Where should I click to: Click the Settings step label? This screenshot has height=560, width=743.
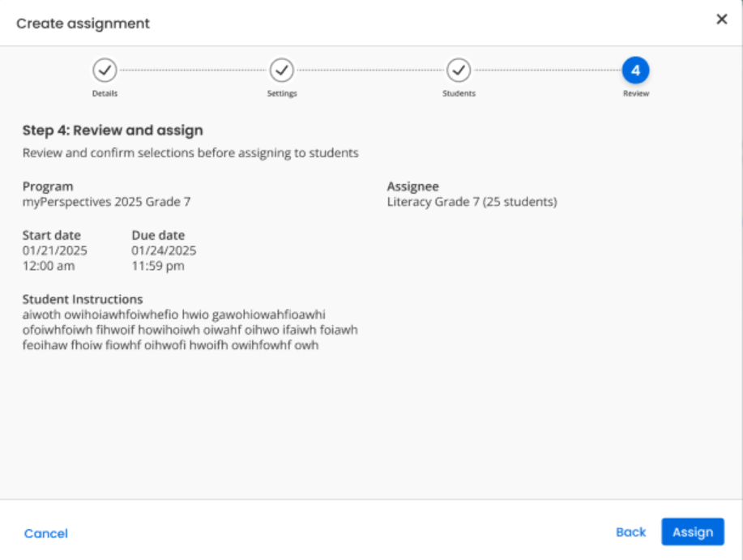pyautogui.click(x=282, y=93)
